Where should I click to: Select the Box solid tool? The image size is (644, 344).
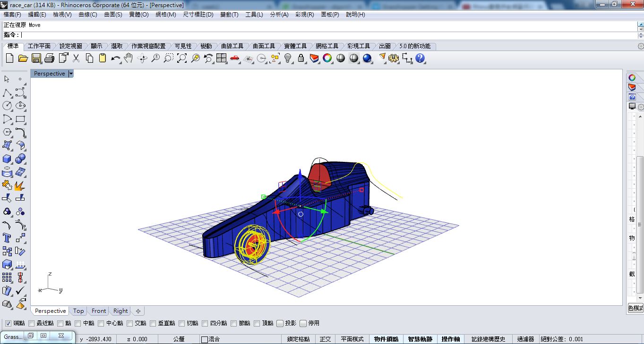(7, 159)
